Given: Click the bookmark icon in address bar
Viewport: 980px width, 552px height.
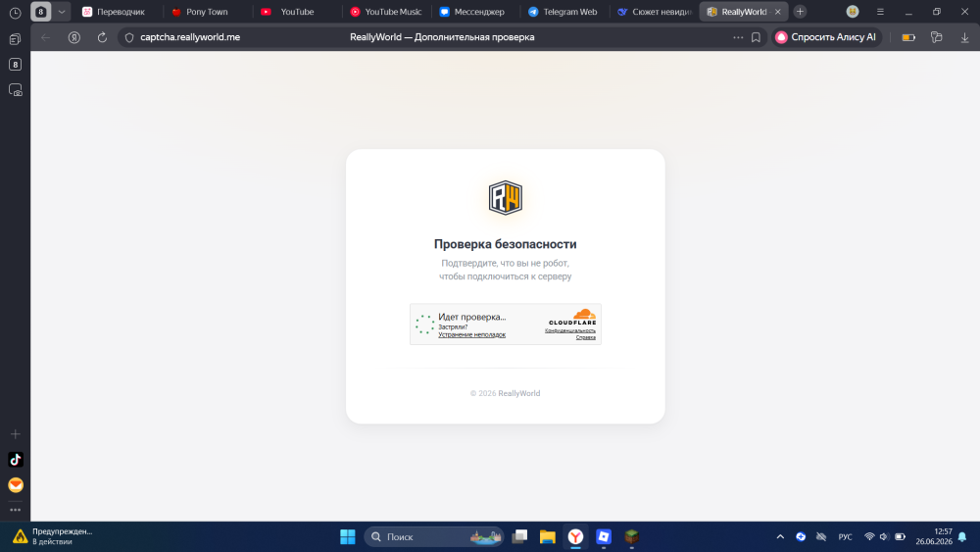Looking at the screenshot, I should point(756,37).
